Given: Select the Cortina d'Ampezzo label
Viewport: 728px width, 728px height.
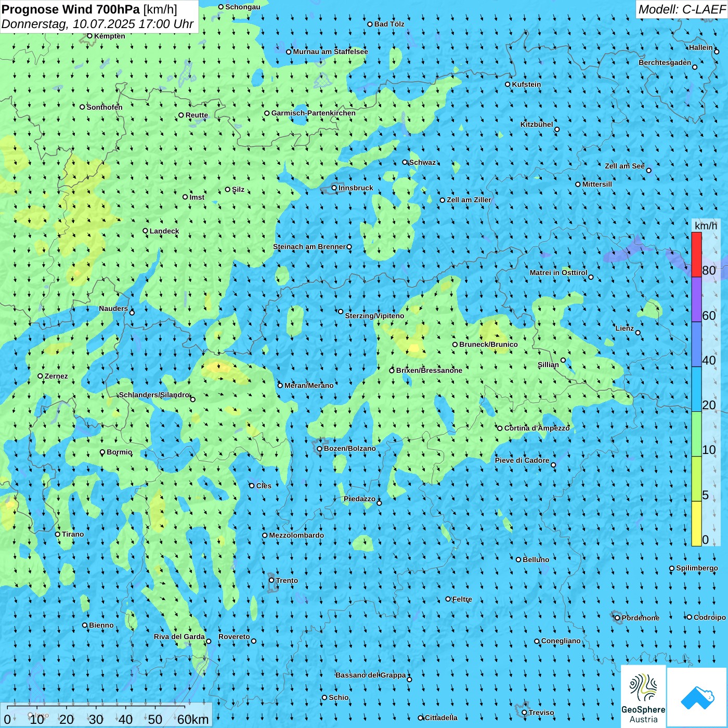Looking at the screenshot, I should (537, 428).
